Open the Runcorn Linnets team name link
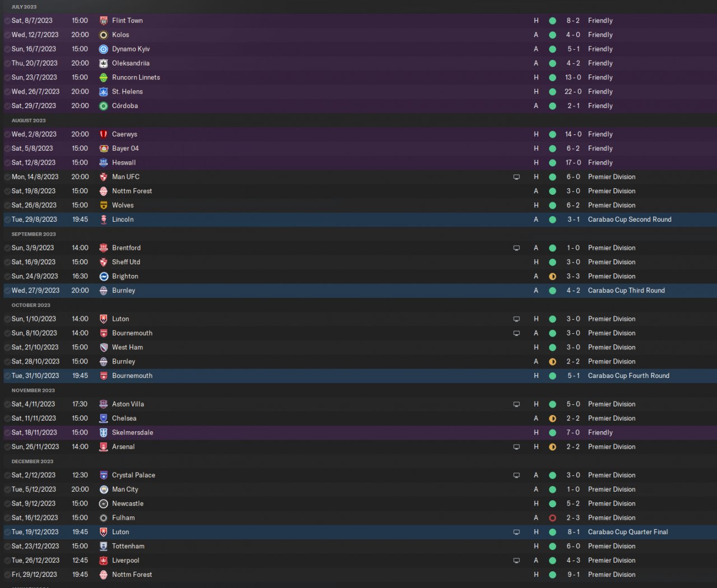The height and width of the screenshot is (588, 717). 136,78
